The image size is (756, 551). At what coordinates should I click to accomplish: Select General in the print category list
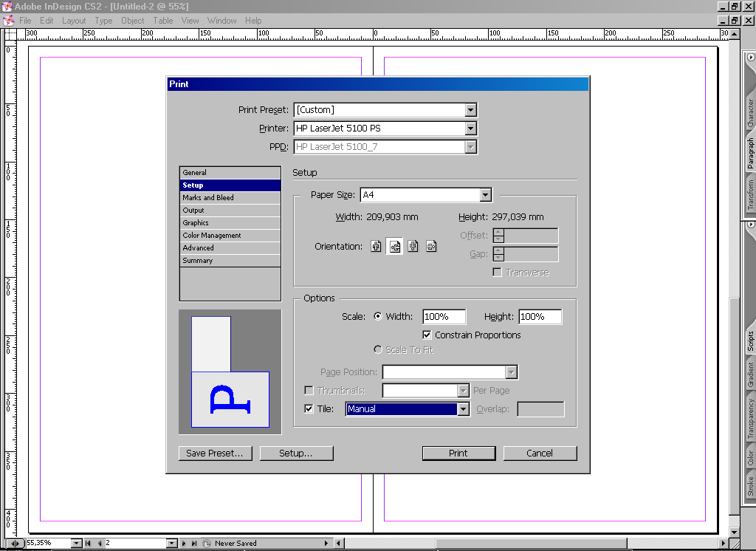point(230,173)
